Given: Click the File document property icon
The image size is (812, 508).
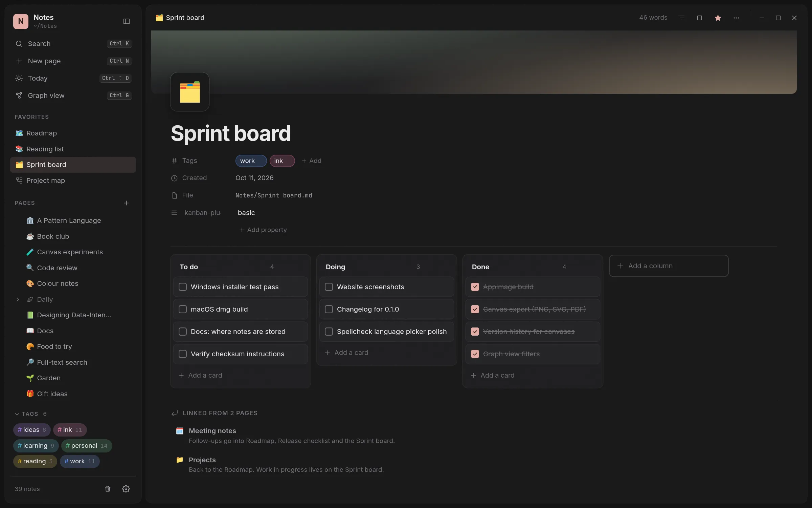Looking at the screenshot, I should pos(174,195).
